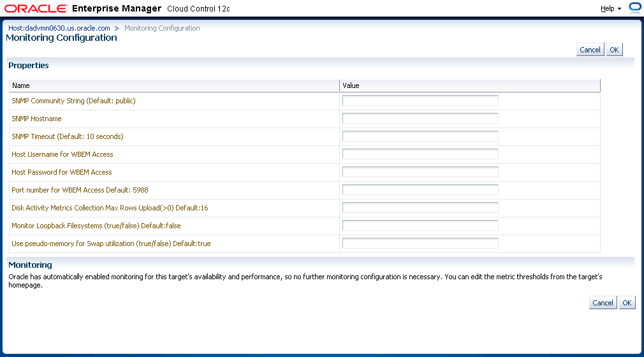Screen dimensions: 644x357
Task: Click the 'Cloud Control 12c' text
Action: (198, 9)
